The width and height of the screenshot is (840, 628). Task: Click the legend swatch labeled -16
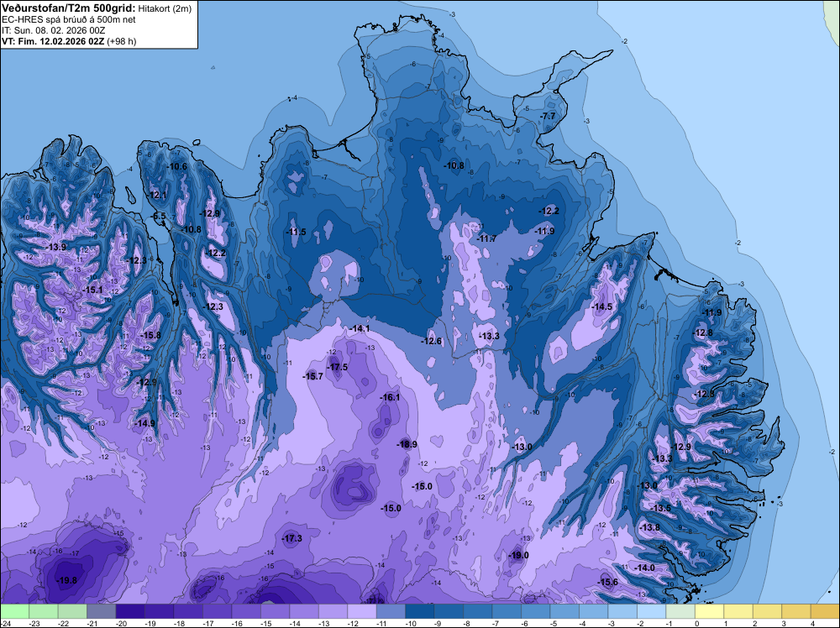click(246, 611)
